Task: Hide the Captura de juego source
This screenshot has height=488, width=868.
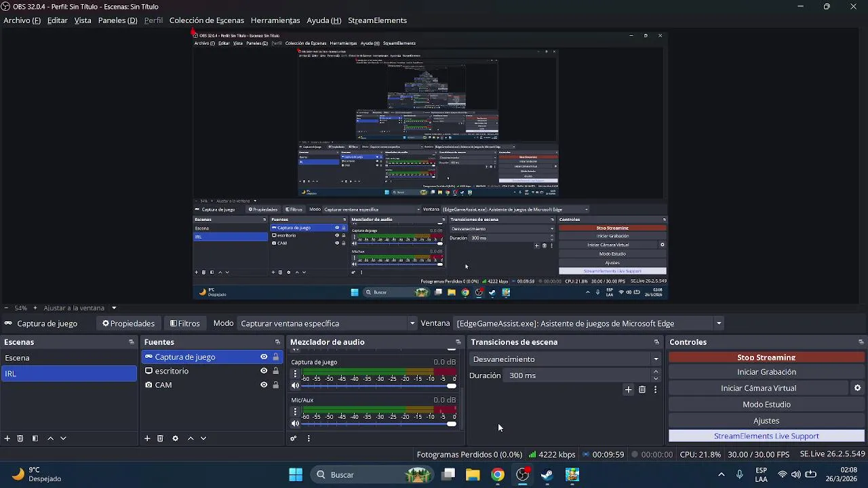Action: coord(264,357)
